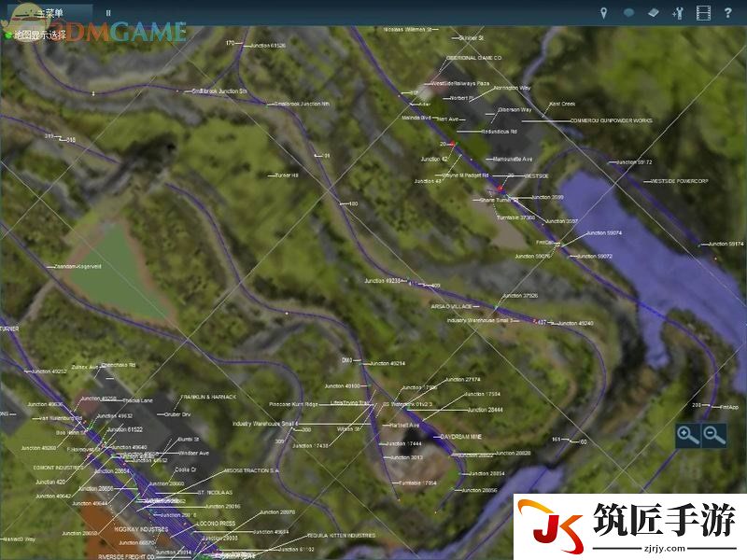Screen dimensions: 747x560
Task: Click the oval speech bubble icon
Action: (x=628, y=13)
